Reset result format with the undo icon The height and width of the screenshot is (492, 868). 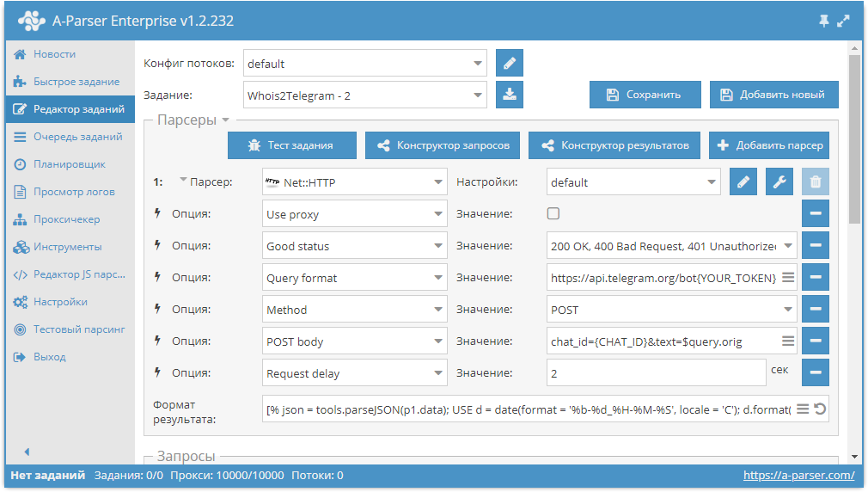tap(821, 409)
